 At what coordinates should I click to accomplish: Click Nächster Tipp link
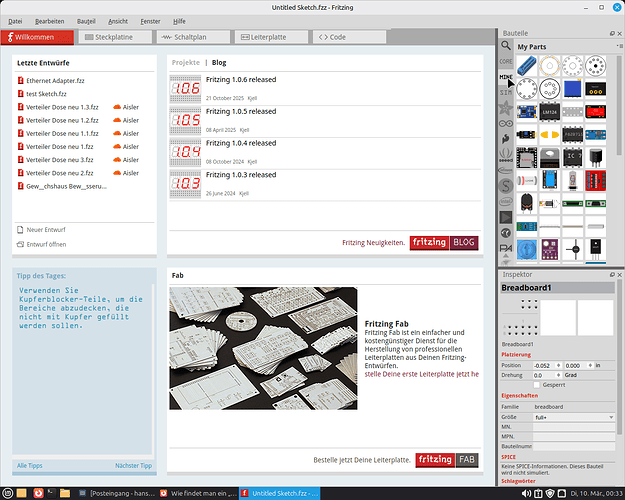tap(133, 466)
